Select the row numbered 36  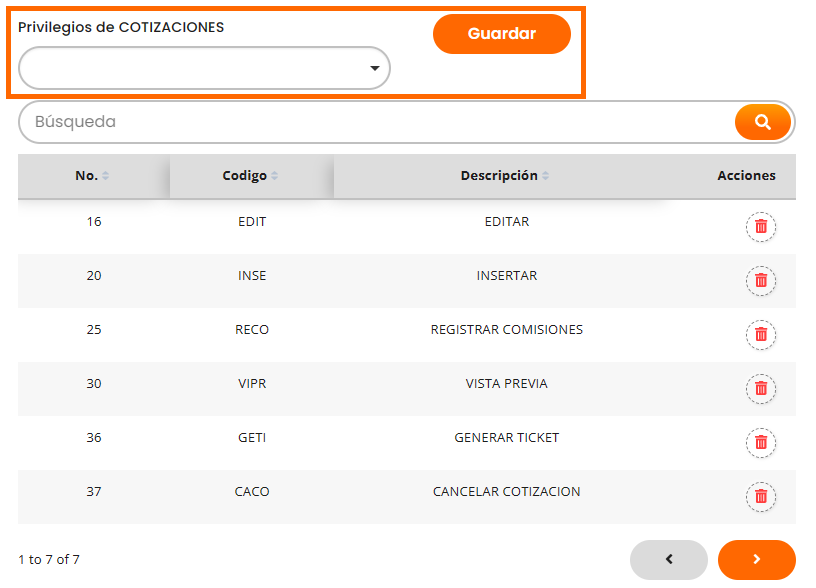click(x=94, y=438)
